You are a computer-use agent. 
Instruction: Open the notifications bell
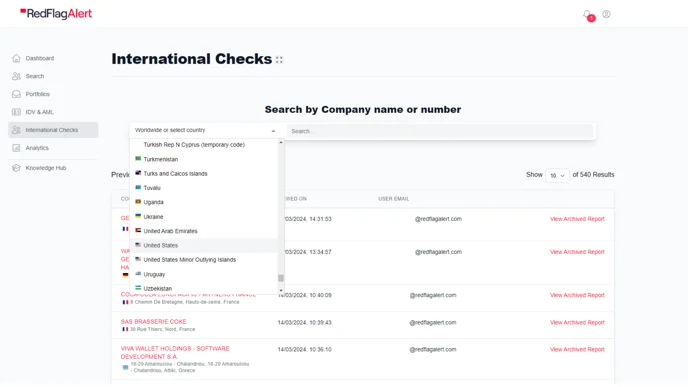587,14
